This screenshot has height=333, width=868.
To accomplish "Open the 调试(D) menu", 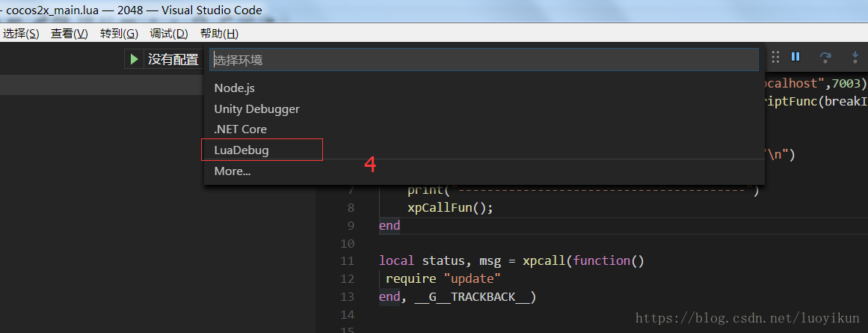I will point(169,34).
